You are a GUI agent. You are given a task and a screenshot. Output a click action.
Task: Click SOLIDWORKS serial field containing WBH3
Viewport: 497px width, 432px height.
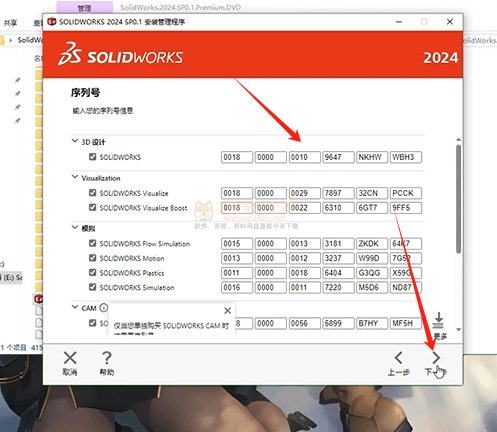406,157
